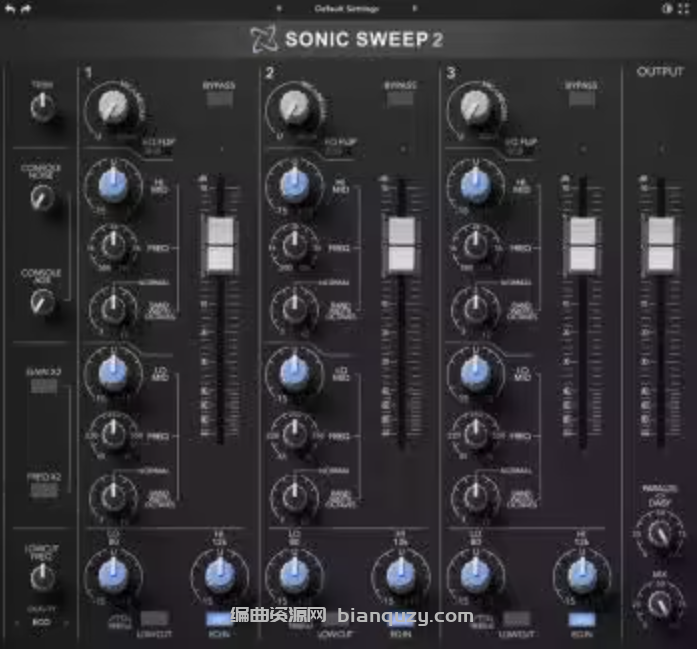
Task: Click channel 1 LO MID bandwidth knob
Action: [113, 496]
